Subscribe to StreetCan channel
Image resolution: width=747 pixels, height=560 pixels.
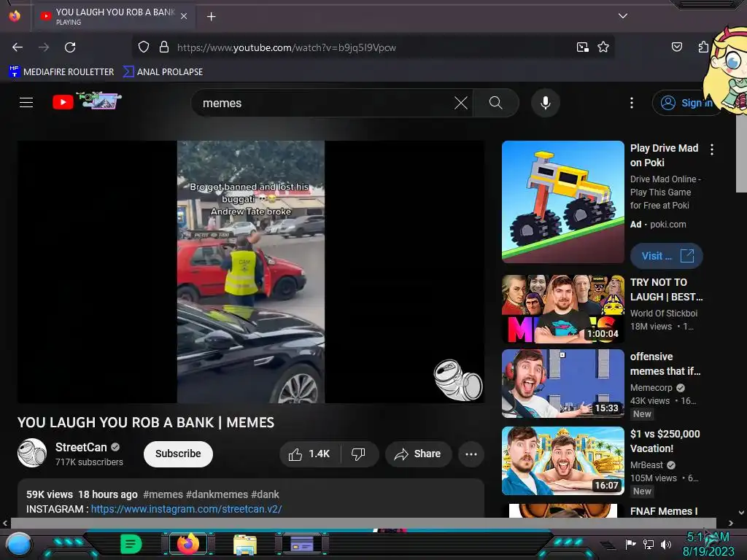pos(178,454)
